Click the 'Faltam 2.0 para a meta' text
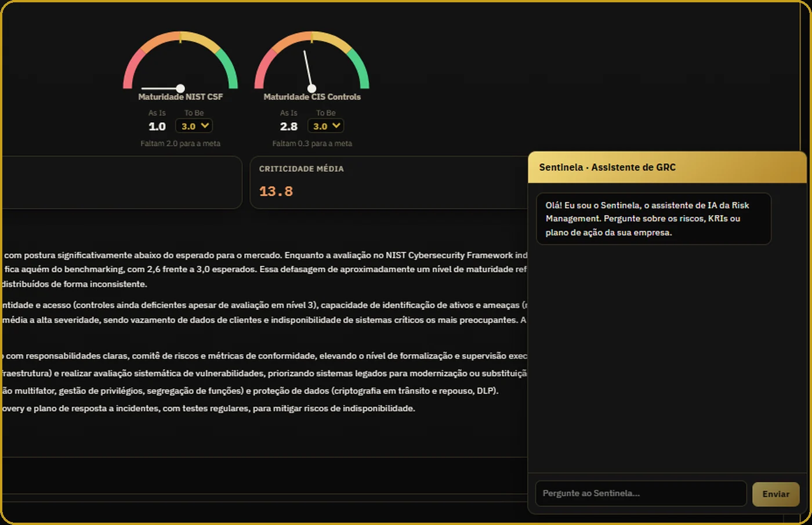Viewport: 812px width, 525px height. click(x=180, y=144)
